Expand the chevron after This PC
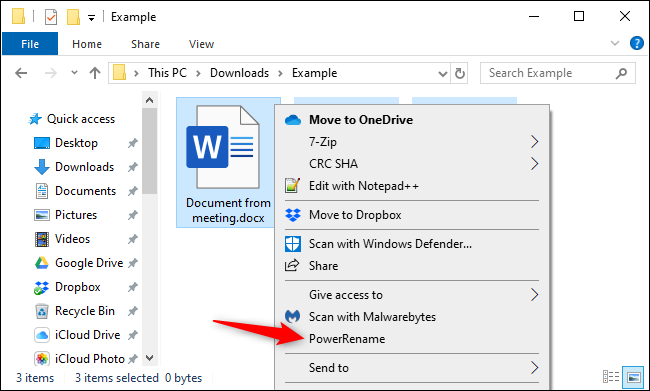The image size is (650, 391). (198, 73)
